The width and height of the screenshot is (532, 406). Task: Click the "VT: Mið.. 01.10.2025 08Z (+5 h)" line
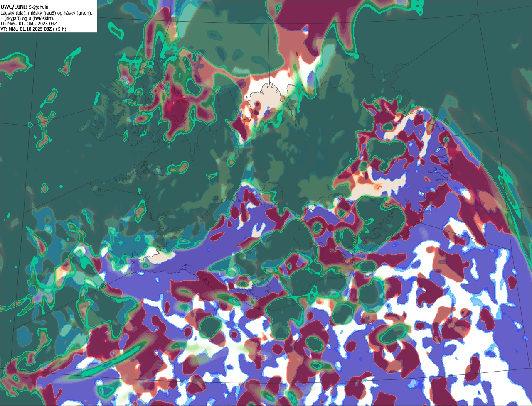33,29
